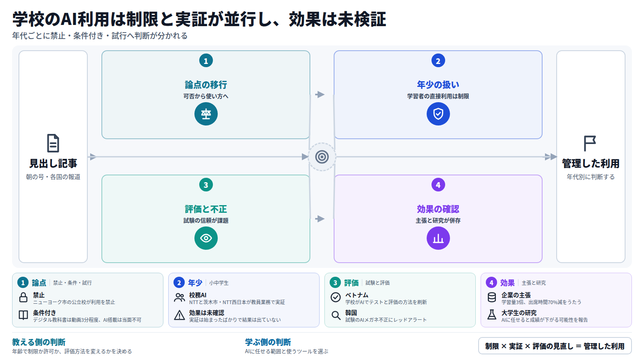Click the database icon next to 企業の主張

[492, 297]
